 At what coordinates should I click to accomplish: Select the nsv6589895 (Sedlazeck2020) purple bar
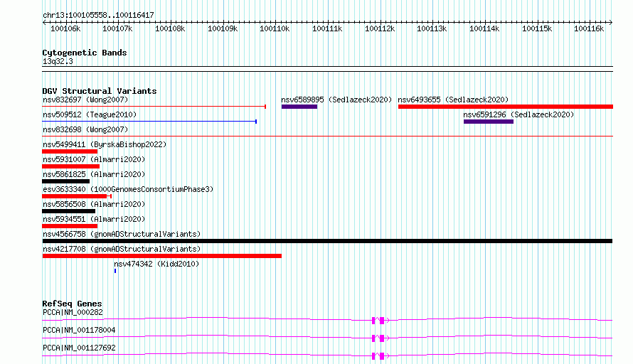(x=299, y=107)
